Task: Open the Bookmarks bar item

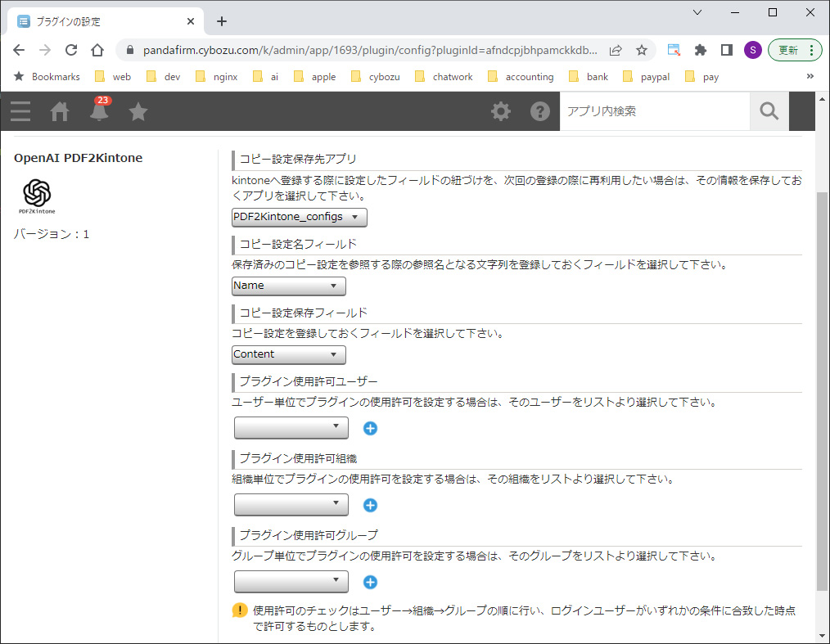Action: coord(47,77)
